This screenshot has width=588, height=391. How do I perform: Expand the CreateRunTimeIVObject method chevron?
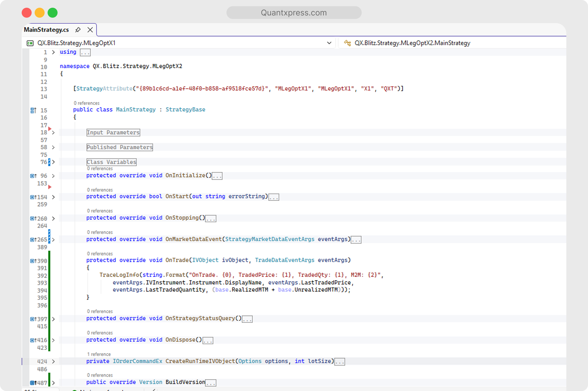(53, 361)
